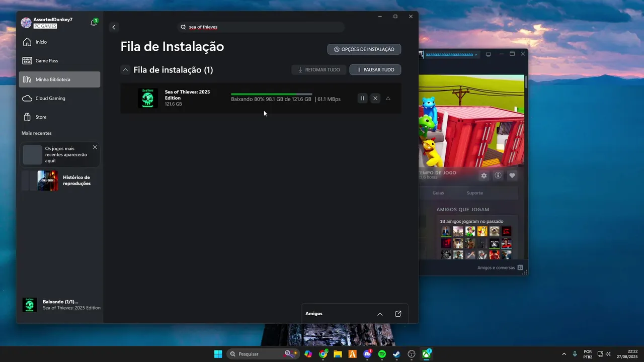Image resolution: width=644 pixels, height=362 pixels.
Task: Open Cloud Gaming in the sidebar
Action: (x=59, y=98)
